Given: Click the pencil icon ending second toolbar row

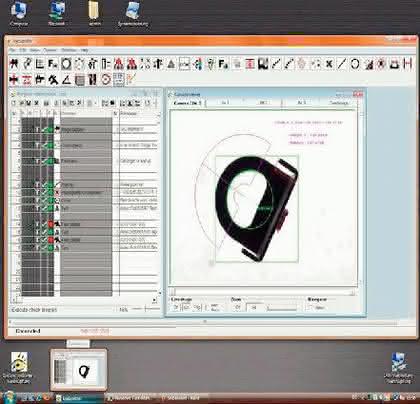Looking at the screenshot, I should pyautogui.click(x=132, y=79).
